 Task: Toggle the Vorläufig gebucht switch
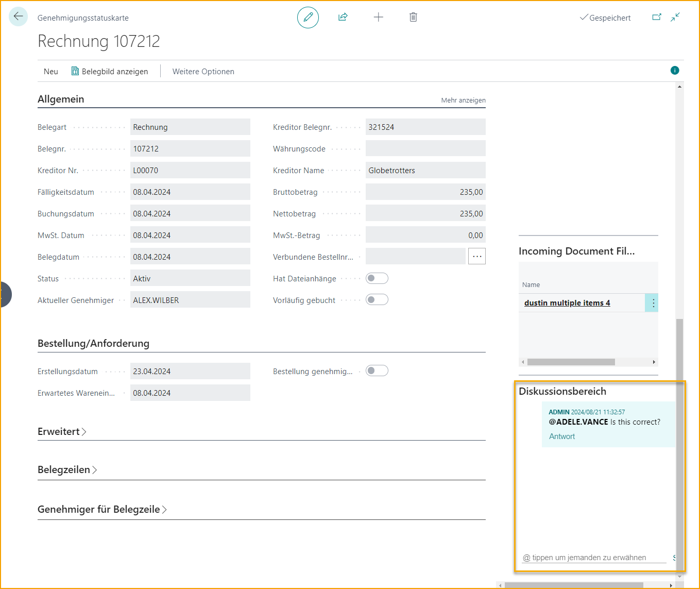(377, 300)
